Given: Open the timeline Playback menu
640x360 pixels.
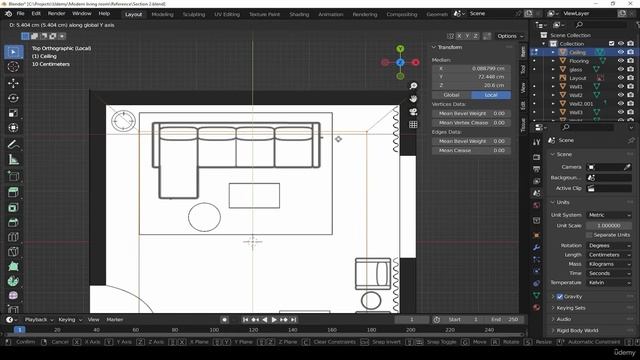Looking at the screenshot, I should coord(39,320).
